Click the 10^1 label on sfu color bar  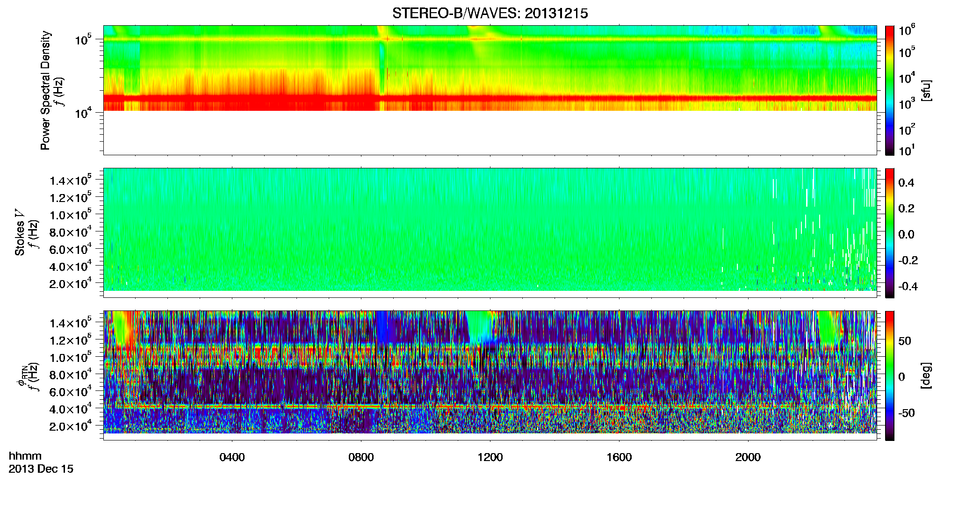coord(907,151)
